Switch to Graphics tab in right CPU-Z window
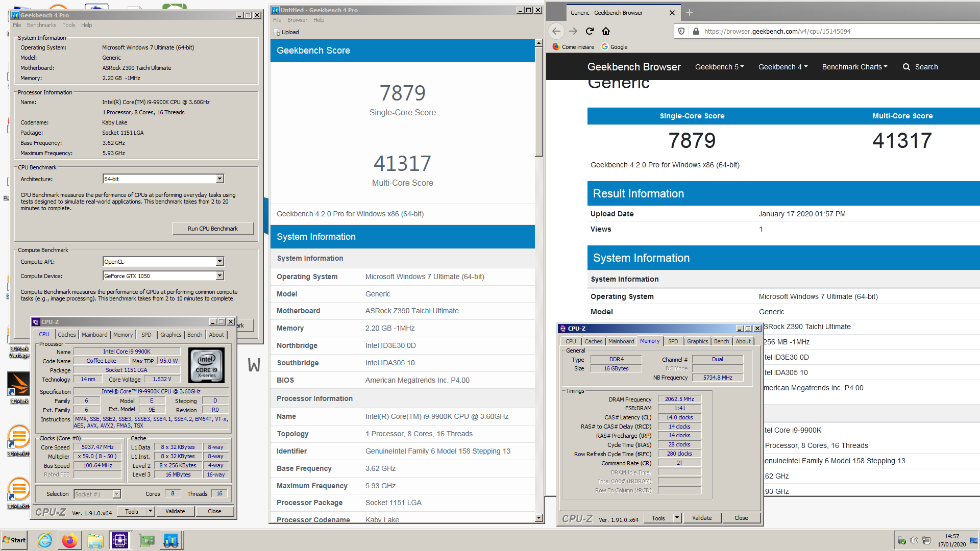The height and width of the screenshot is (551, 980). coord(697,341)
